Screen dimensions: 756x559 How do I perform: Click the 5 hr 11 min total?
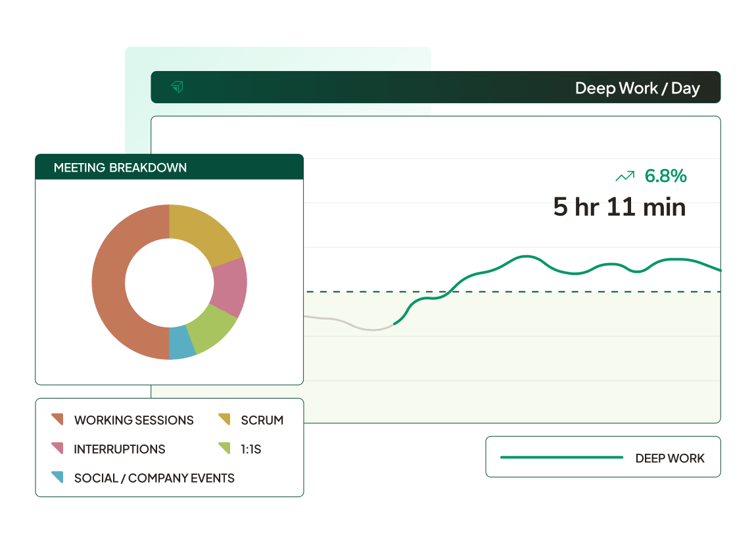[619, 207]
